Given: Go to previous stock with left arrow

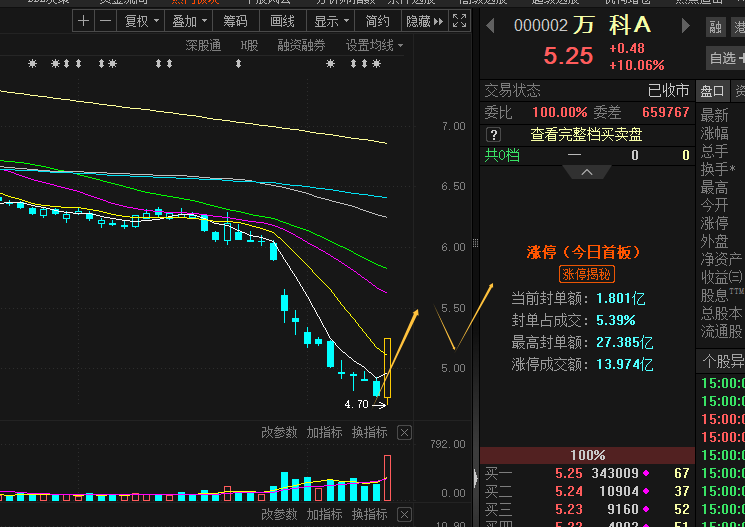Looking at the screenshot, I should coord(490,26).
